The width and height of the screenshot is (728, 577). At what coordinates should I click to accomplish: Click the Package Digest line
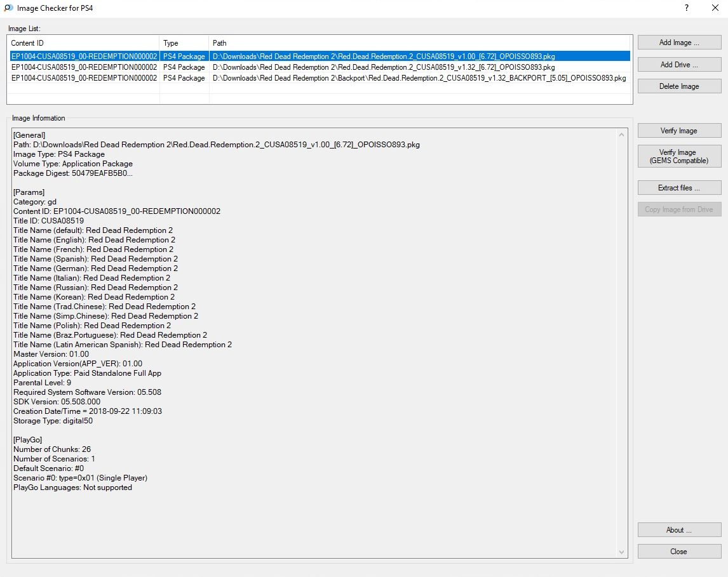pyautogui.click(x=73, y=173)
